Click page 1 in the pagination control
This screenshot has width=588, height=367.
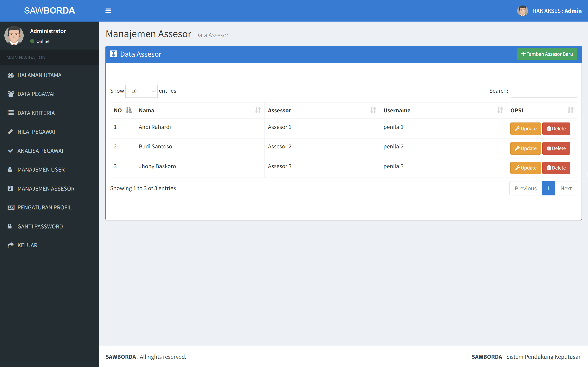click(548, 188)
